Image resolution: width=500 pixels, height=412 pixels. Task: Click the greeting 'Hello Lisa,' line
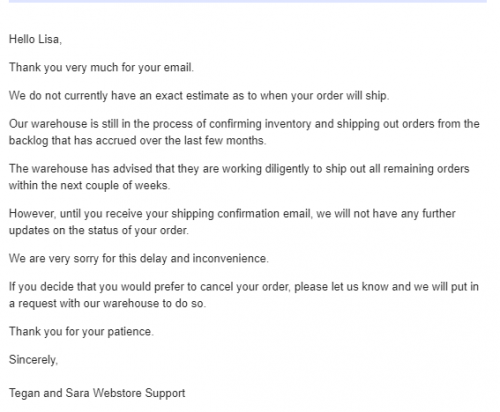35,39
